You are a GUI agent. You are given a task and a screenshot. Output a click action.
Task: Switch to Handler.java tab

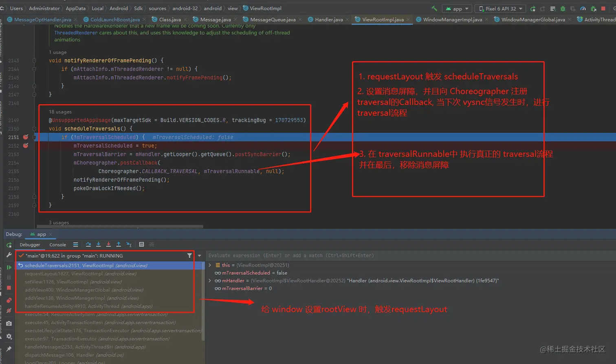pos(329,20)
